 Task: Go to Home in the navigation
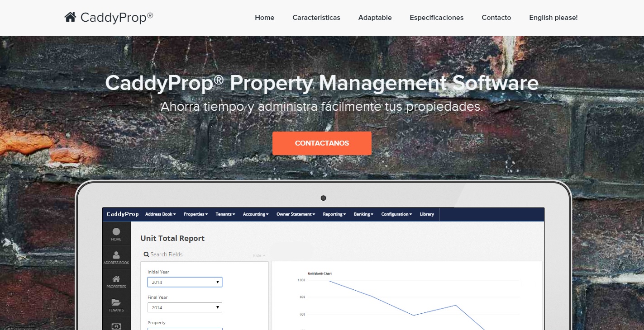tap(265, 18)
